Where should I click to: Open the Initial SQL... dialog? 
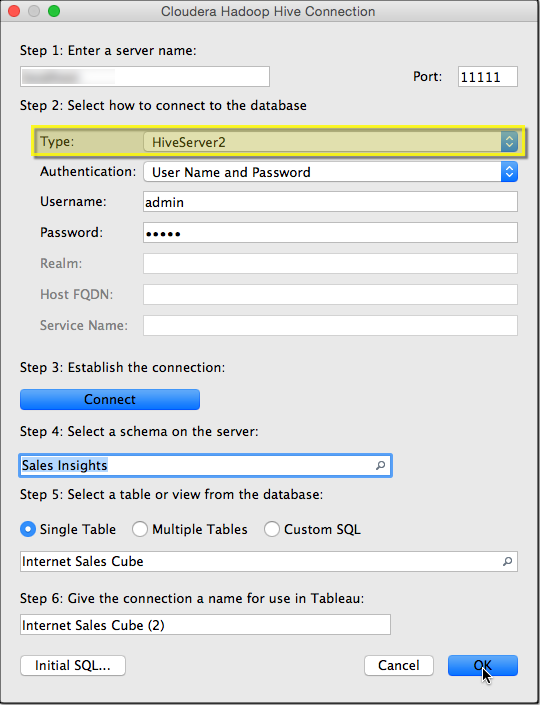click(x=73, y=665)
